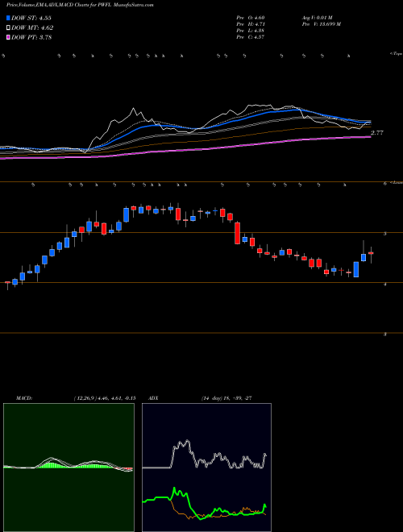Viewport: 403px width, 532px height.
Task: Click the 'Pre V: 13.699 M' value
Action: 322,24
